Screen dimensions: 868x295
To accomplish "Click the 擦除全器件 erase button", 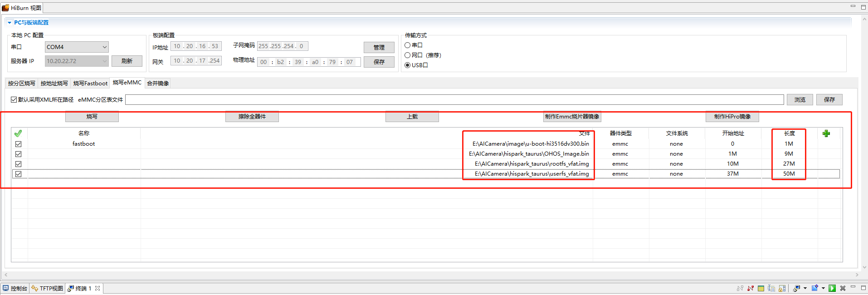I will click(252, 117).
